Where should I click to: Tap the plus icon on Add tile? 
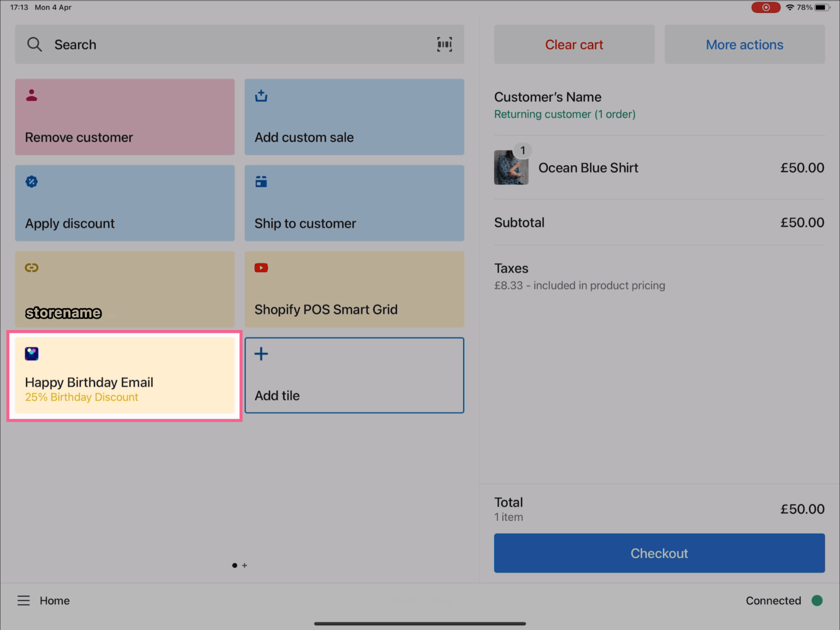261,354
